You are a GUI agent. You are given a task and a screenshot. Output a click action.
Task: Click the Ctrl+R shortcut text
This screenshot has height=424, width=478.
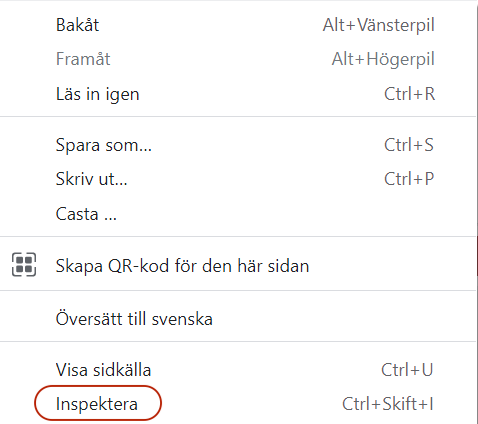coord(409,94)
